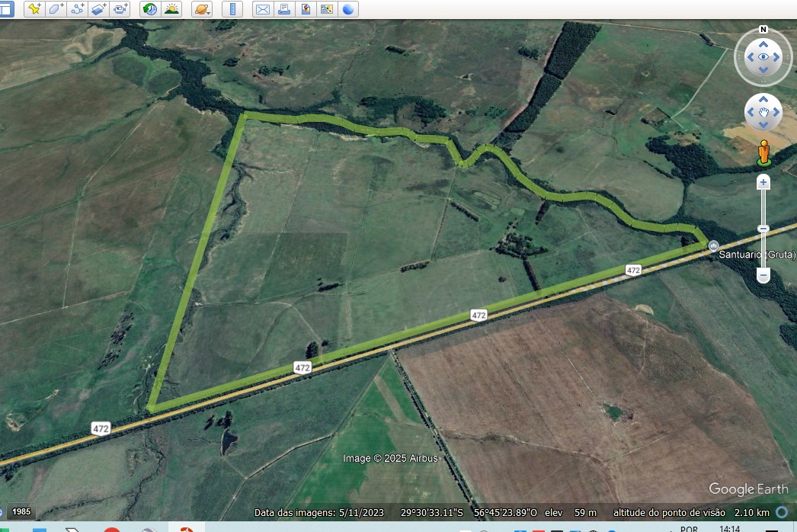The width and height of the screenshot is (797, 532).
Task: Open the planet switcher dropdown
Action: [x=202, y=8]
